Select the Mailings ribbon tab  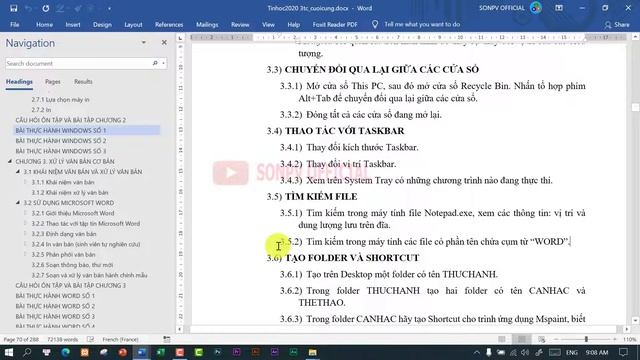click(x=207, y=24)
